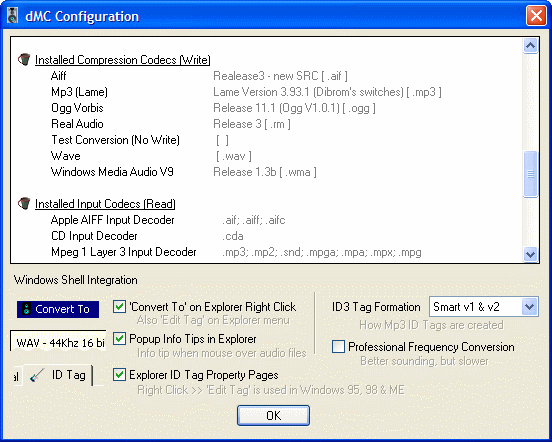This screenshot has width=552, height=442.
Task: Click the Convert To preview button
Action: point(58,309)
